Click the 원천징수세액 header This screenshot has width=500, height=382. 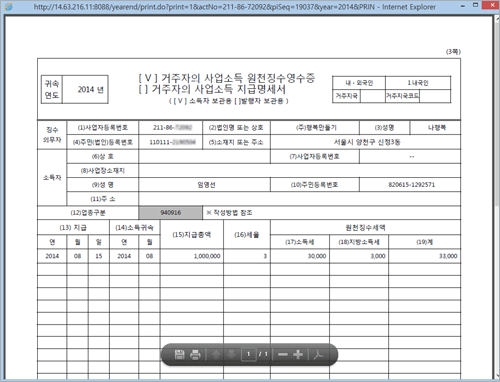pos(365,228)
